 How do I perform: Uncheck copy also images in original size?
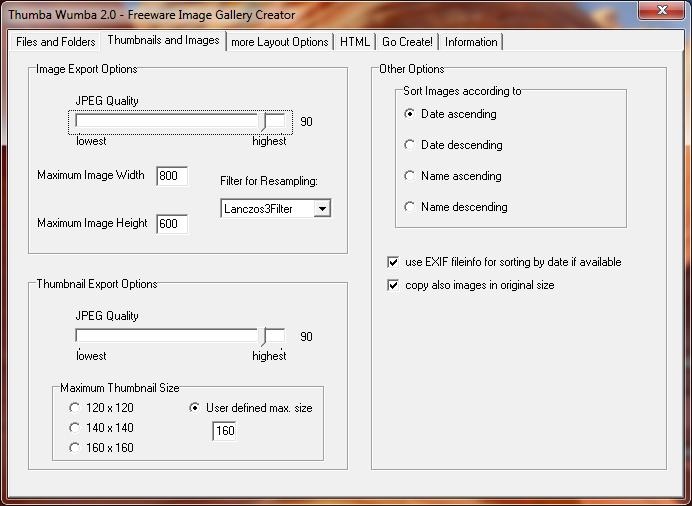pos(393,285)
